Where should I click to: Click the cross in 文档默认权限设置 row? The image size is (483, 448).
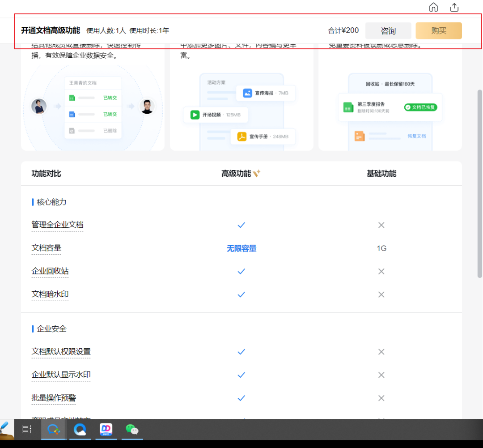[381, 352]
